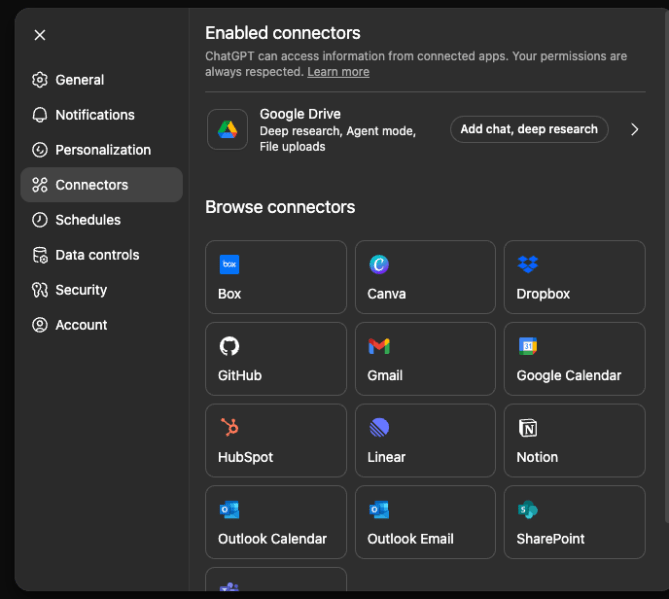
Task: Open the Outlook Email connector tile
Action: click(425, 522)
